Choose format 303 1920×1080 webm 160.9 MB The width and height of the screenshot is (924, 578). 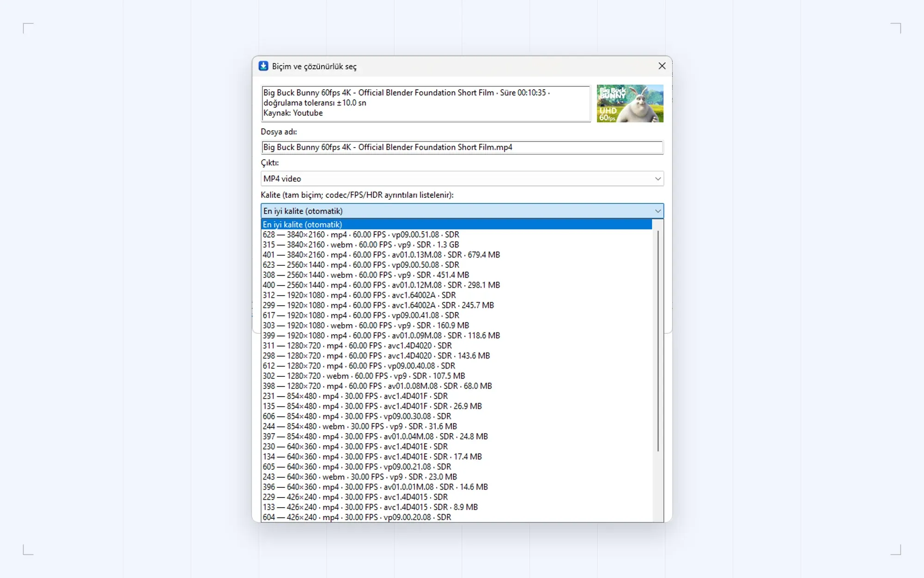point(456,326)
